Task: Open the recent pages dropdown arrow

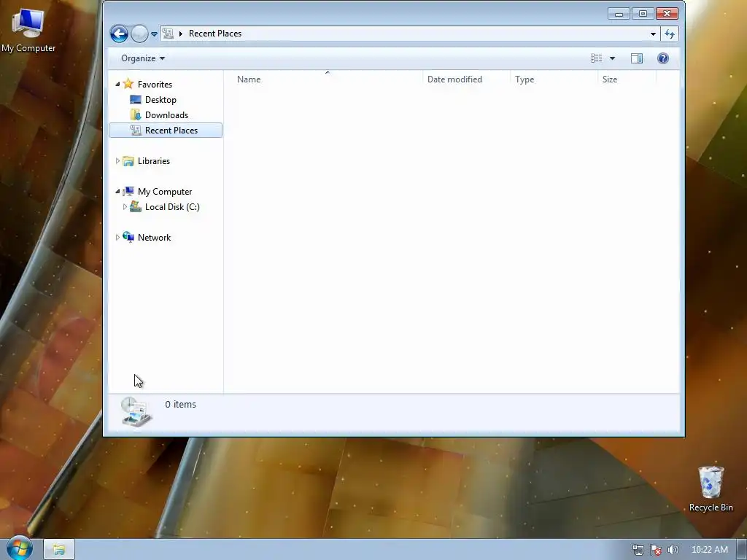Action: (x=154, y=34)
